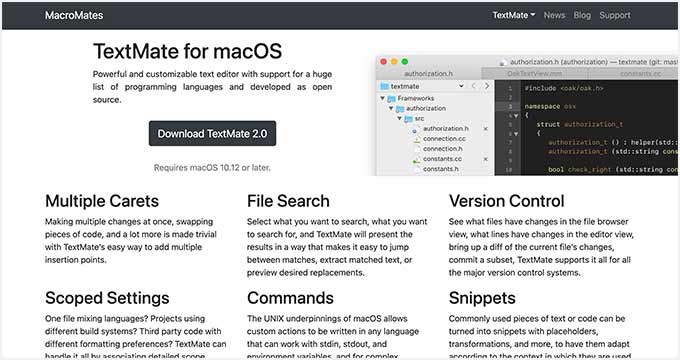Viewport: 680px width, 360px height.
Task: Click the textmate folder icon
Action: point(384,86)
